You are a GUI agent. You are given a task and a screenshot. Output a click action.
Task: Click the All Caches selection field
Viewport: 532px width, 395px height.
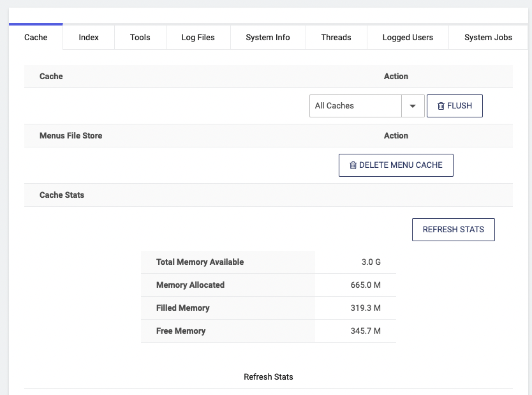[x=355, y=106]
